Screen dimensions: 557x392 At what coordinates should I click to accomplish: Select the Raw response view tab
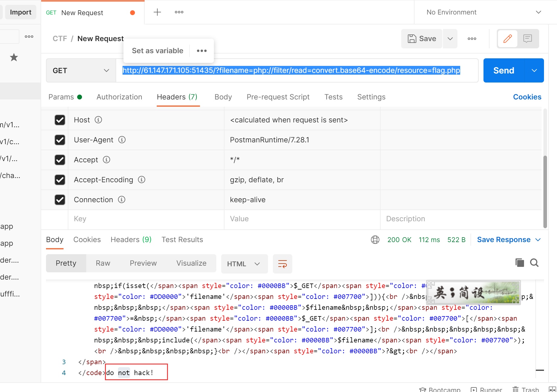[103, 263]
